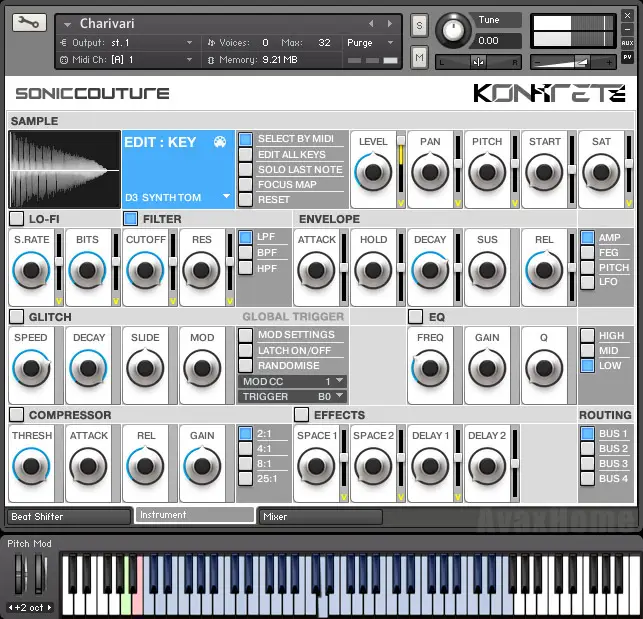
Task: Select the HIGH EQ band
Action: 588,335
